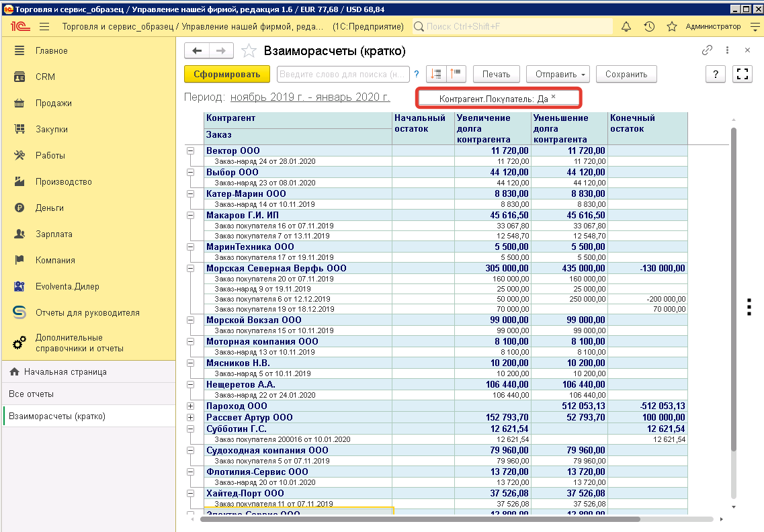The image size is (764, 532).
Task: Click blue question mark near search field
Action: tap(417, 74)
